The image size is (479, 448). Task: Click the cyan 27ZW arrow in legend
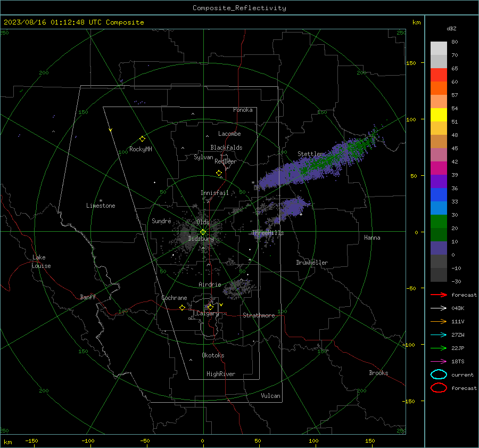pyautogui.click(x=439, y=335)
